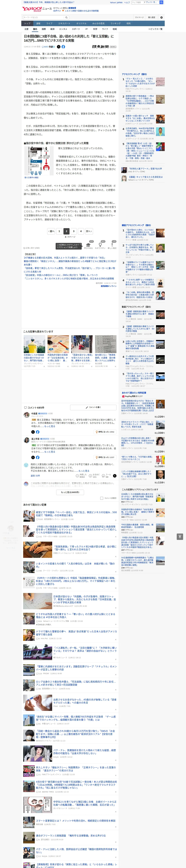Open 購入履歴 link
This screenshot has width=186, height=868.
click(152, 17)
